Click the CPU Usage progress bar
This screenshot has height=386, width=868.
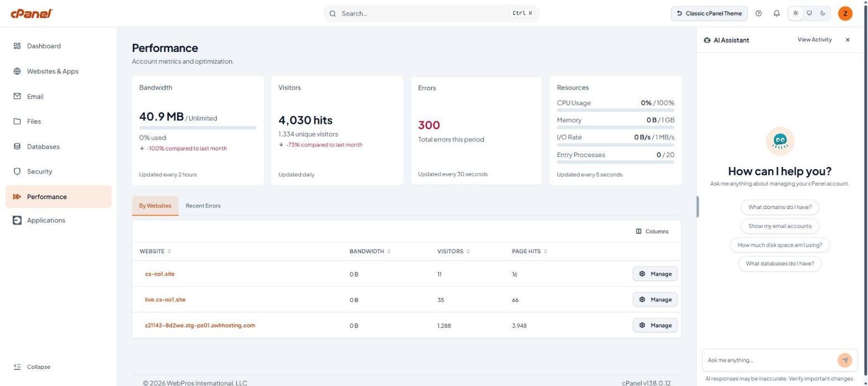[616, 110]
